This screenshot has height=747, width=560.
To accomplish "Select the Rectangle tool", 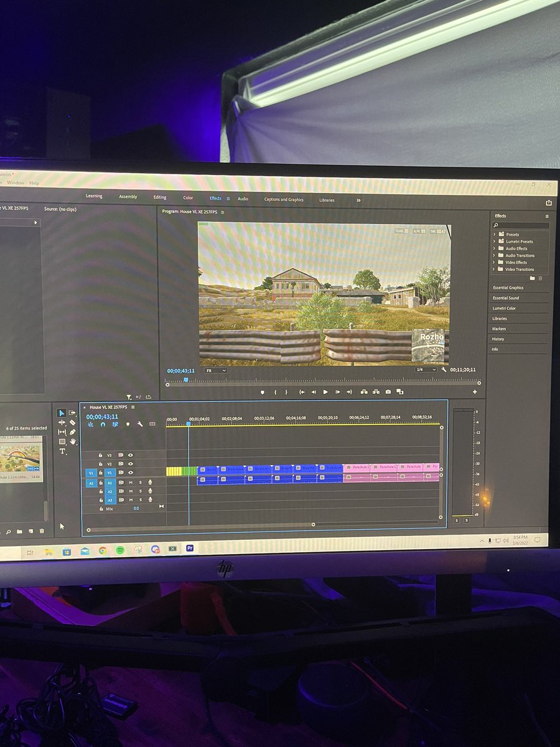I will (x=62, y=441).
